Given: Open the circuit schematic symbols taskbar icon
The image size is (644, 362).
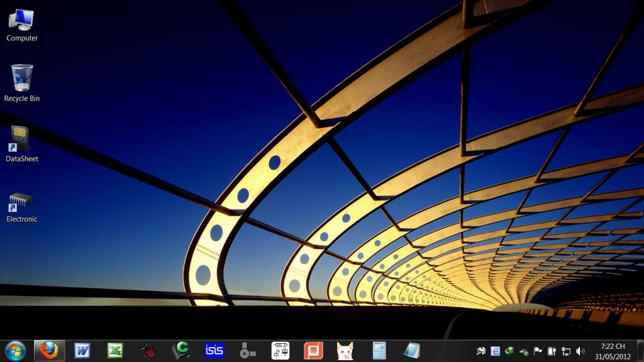Looking at the screenshot, I should 280,351.
